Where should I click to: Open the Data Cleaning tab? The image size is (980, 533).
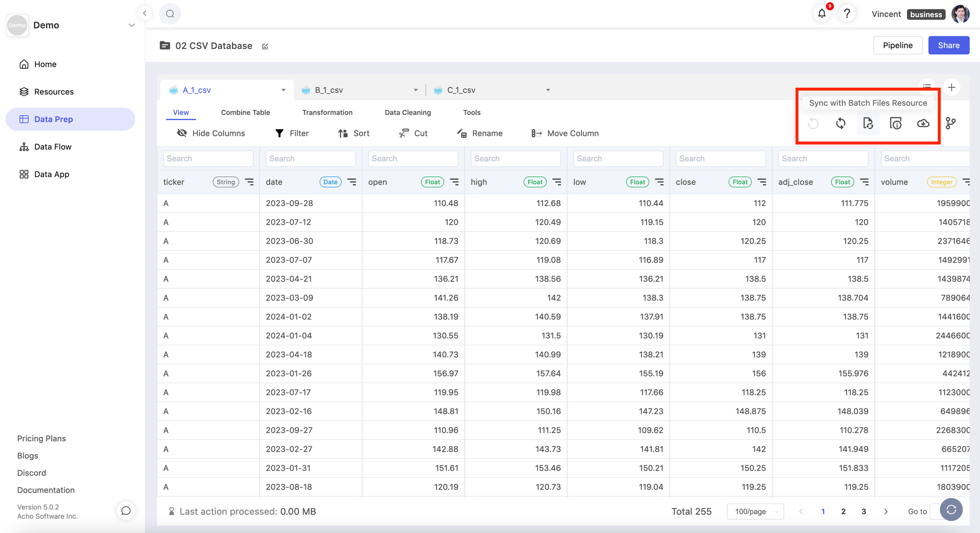408,112
